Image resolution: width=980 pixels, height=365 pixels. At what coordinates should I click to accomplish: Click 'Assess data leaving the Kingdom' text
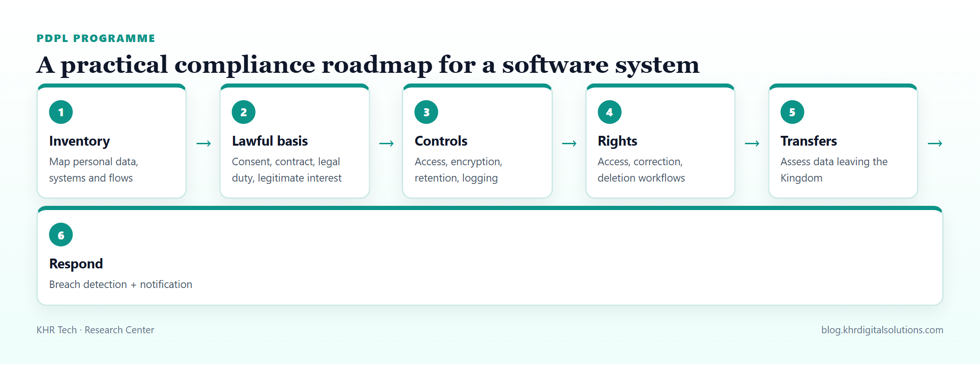click(834, 170)
